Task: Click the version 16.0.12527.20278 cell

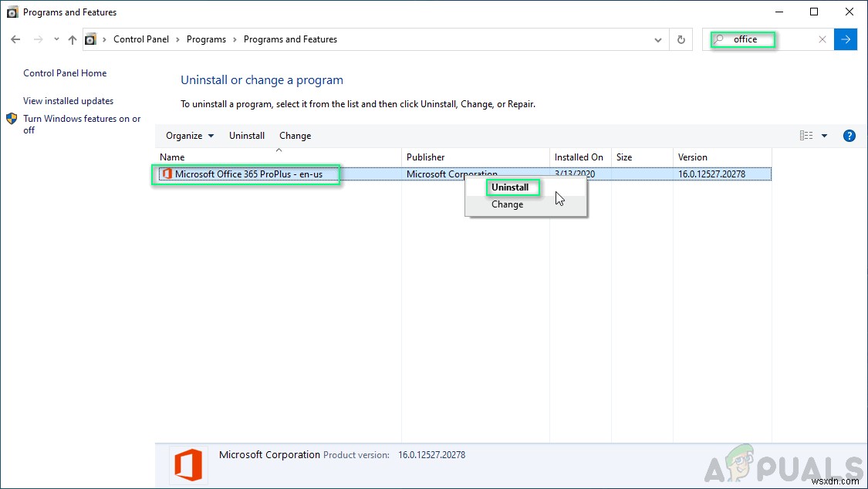Action: pos(711,174)
